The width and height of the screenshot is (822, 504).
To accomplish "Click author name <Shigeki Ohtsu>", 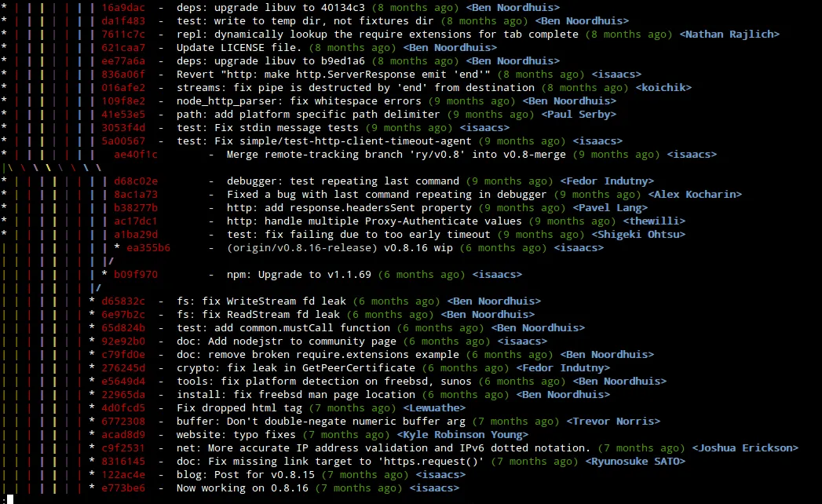I will pos(638,235).
